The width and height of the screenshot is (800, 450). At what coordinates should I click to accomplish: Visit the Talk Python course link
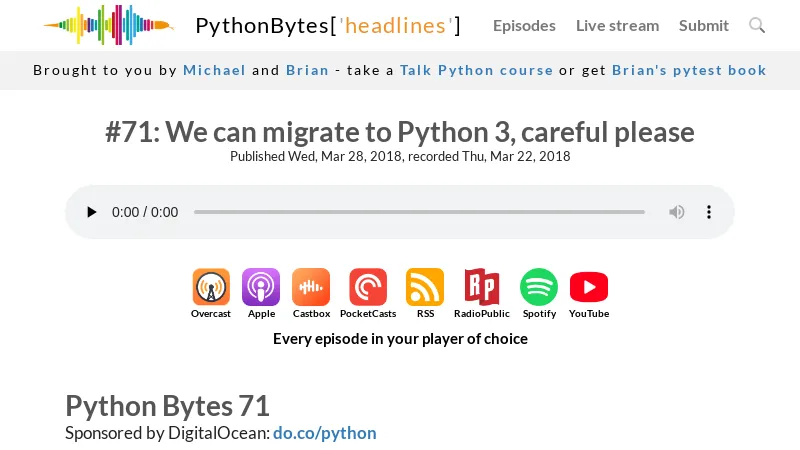pyautogui.click(x=476, y=70)
